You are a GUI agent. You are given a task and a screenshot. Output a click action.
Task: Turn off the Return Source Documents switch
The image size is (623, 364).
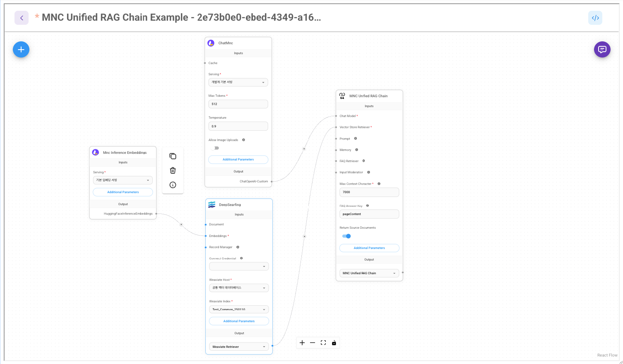(x=346, y=236)
